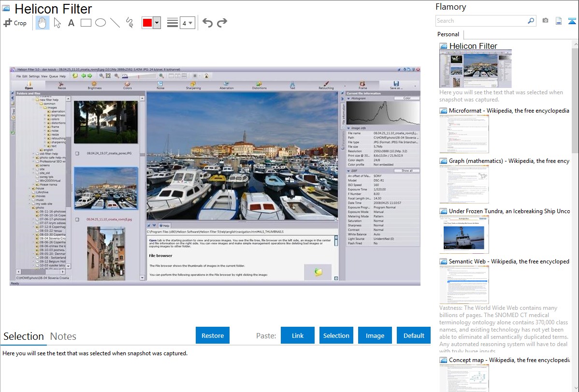Click the red annotation color swatch
The image size is (579, 392).
coord(147,23)
